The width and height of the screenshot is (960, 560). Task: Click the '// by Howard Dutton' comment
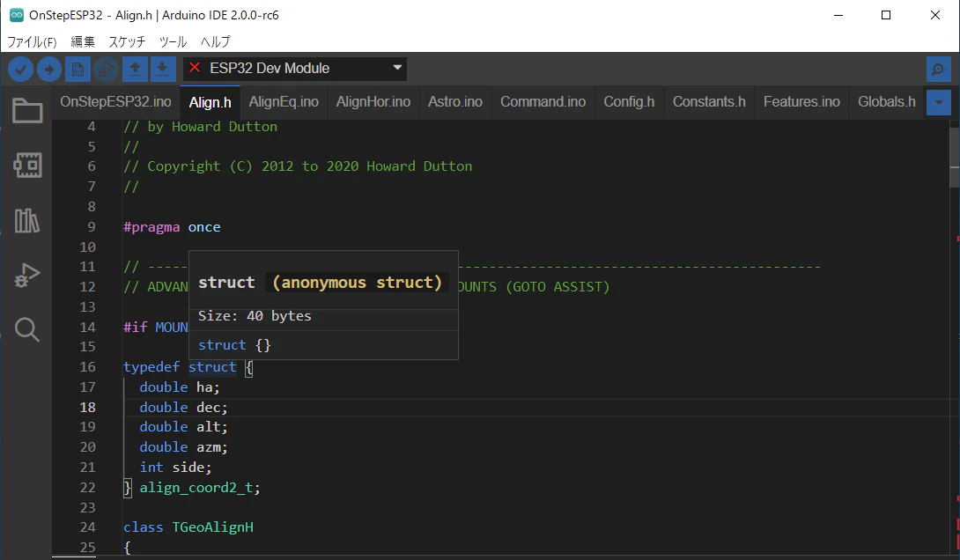200,127
